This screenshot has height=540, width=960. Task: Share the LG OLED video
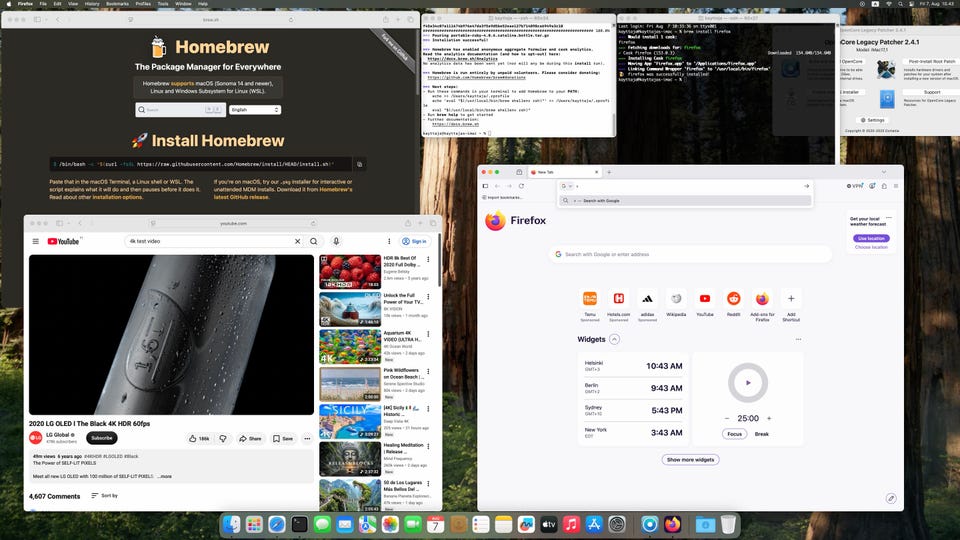point(250,438)
